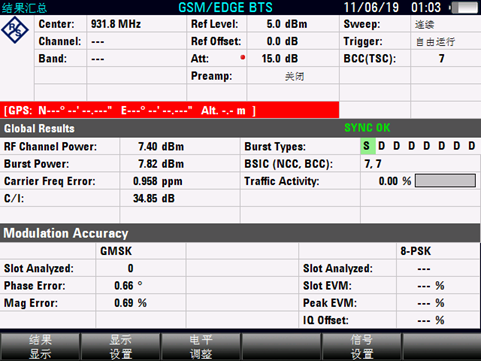This screenshot has height=361, width=481.
Task: Toggle the Preamp 关闭 setting
Action: pos(293,76)
